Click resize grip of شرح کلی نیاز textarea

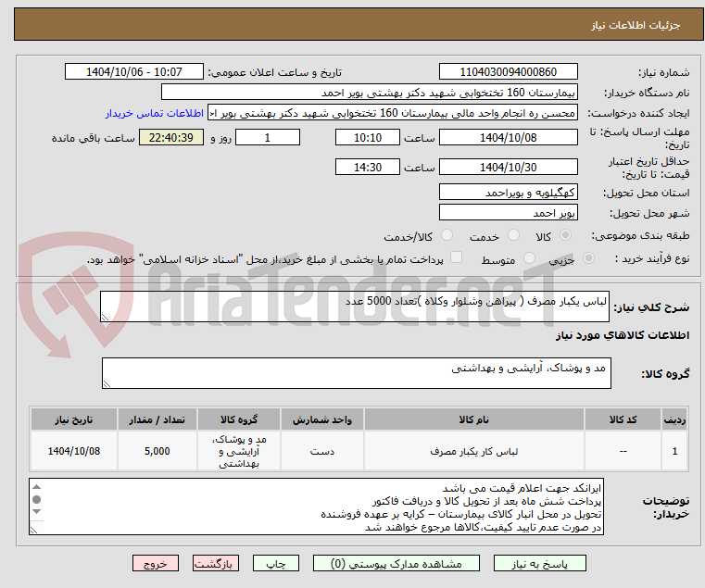(x=105, y=318)
